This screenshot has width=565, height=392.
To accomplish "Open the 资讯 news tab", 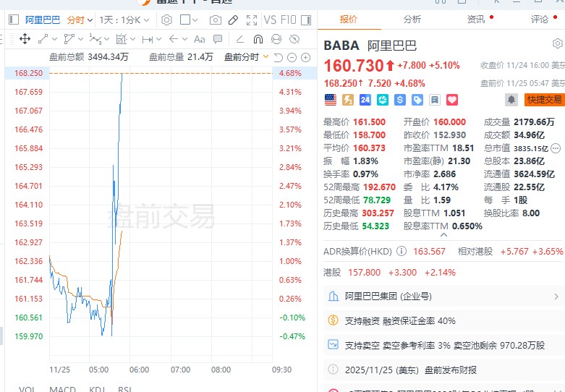I will (476, 20).
